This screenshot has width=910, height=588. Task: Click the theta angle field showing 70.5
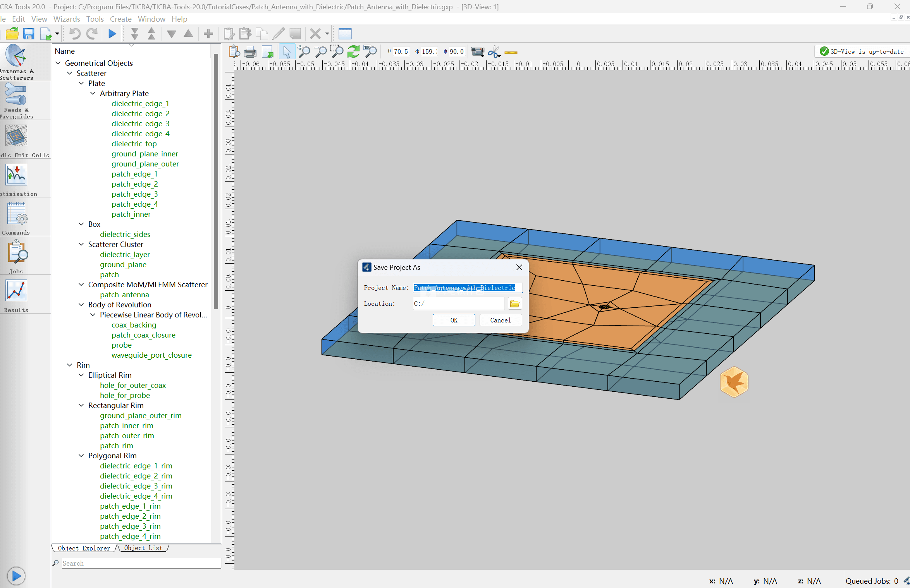(x=401, y=51)
